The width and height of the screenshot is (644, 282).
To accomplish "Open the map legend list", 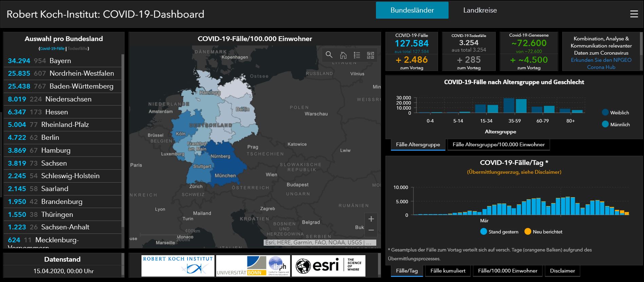I will point(357,55).
